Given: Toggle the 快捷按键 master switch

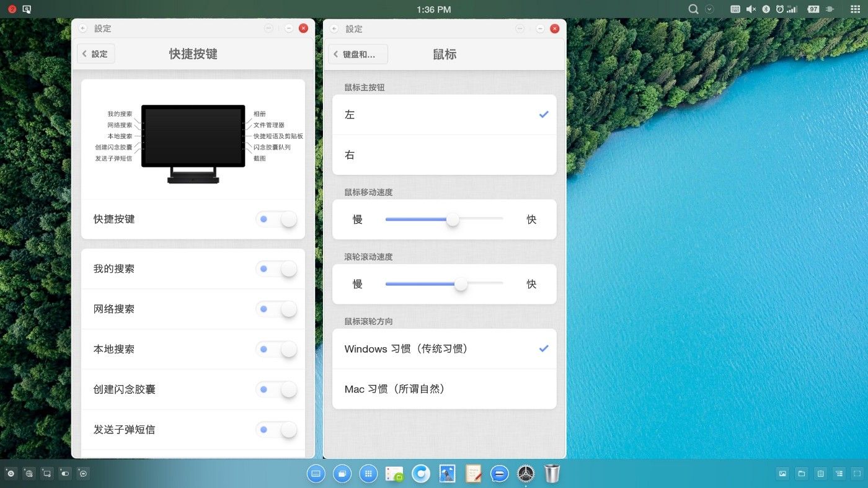Looking at the screenshot, I should coord(277,219).
